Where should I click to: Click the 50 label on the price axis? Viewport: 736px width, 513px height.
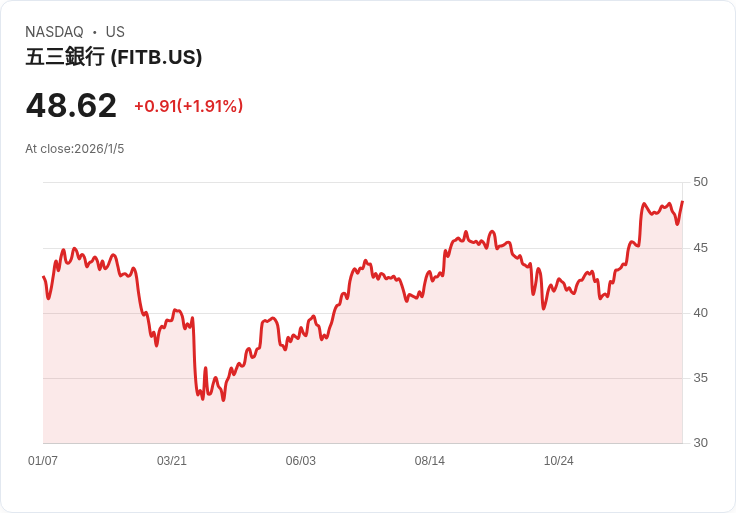[x=700, y=182]
